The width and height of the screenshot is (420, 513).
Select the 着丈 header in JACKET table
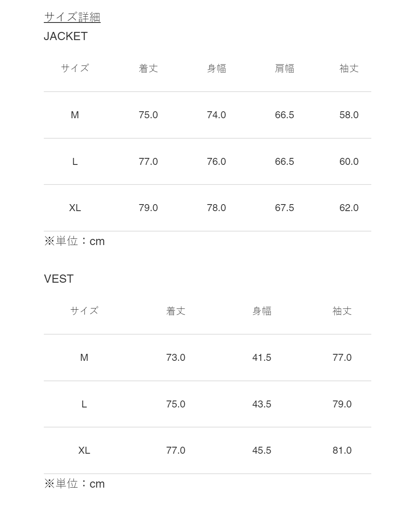click(148, 68)
